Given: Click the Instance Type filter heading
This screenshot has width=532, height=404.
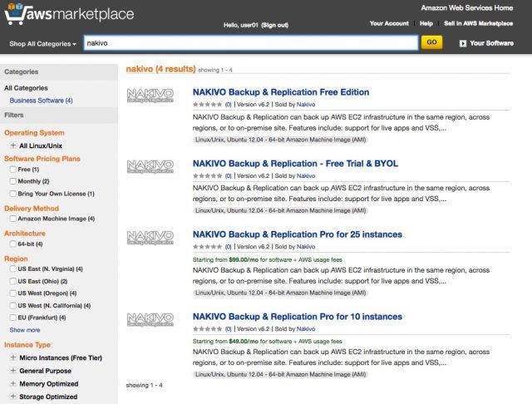Looking at the screenshot, I should (27, 345).
